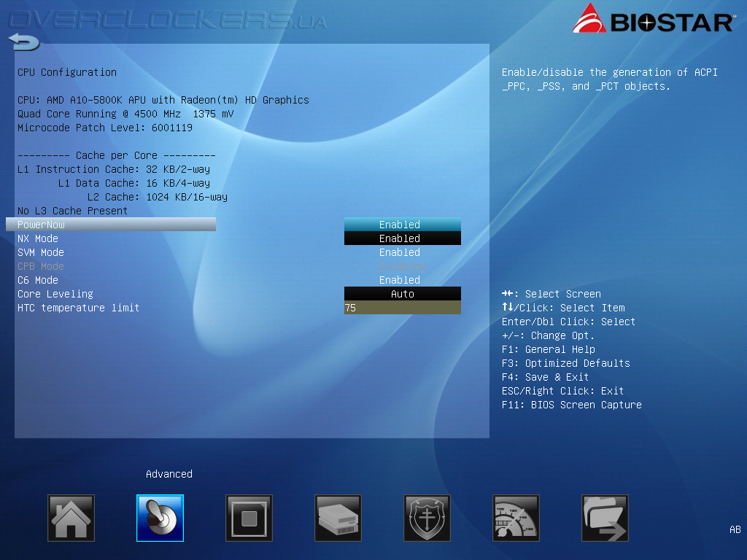Click the Advanced tab label
The image size is (747, 560).
click(169, 474)
